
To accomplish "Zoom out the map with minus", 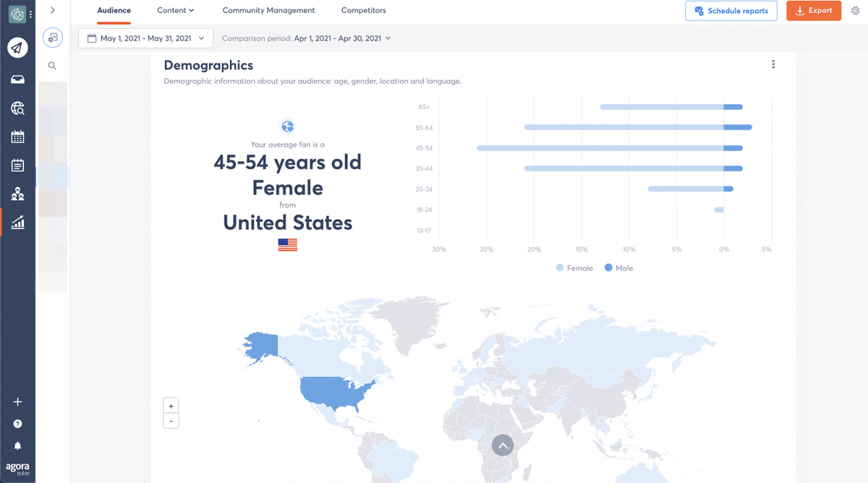I will pos(171,421).
